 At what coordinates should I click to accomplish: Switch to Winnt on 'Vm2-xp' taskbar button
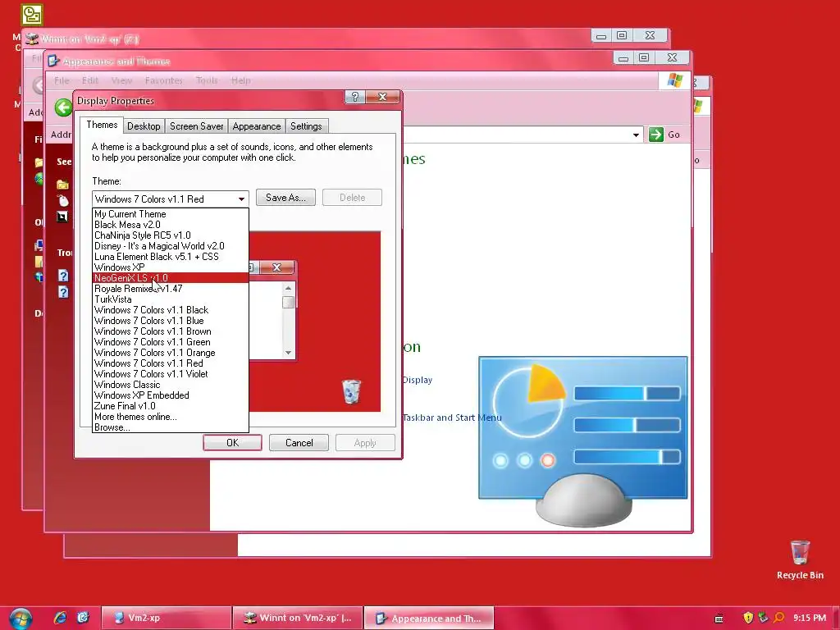298,619
